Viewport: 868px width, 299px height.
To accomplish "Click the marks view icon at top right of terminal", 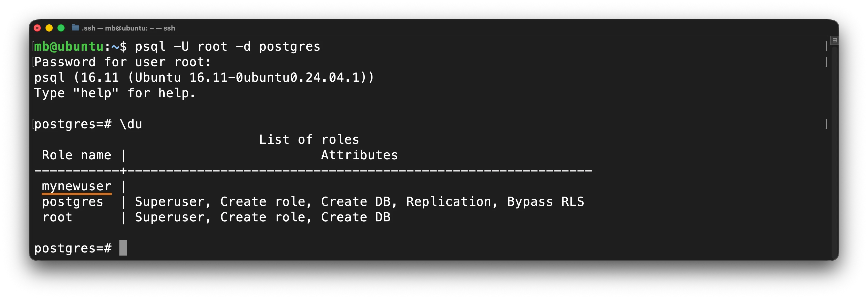I will click(835, 40).
